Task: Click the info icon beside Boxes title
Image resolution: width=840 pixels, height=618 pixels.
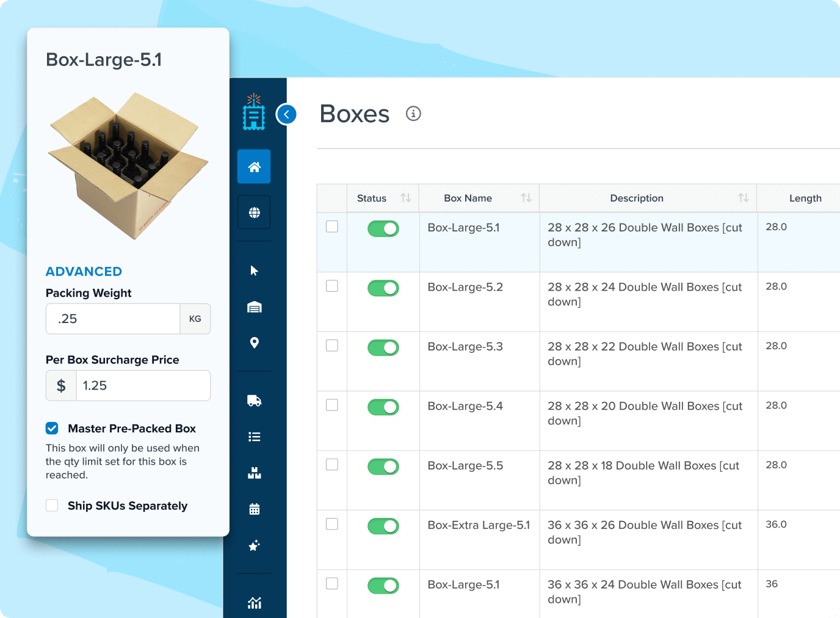Action: tap(413, 114)
